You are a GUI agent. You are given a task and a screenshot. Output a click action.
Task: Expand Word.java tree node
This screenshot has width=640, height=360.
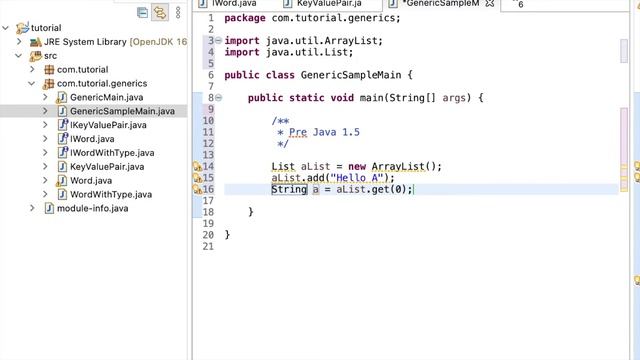[x=45, y=180]
